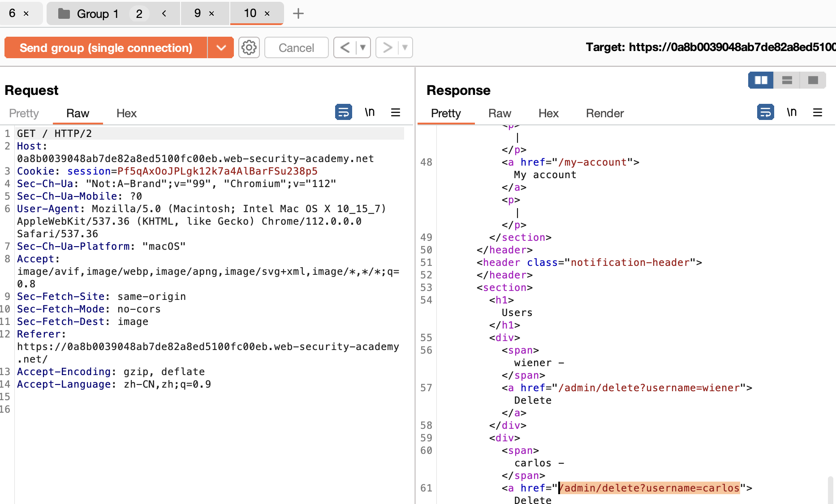Click the Accept-Language header line

[x=114, y=384]
